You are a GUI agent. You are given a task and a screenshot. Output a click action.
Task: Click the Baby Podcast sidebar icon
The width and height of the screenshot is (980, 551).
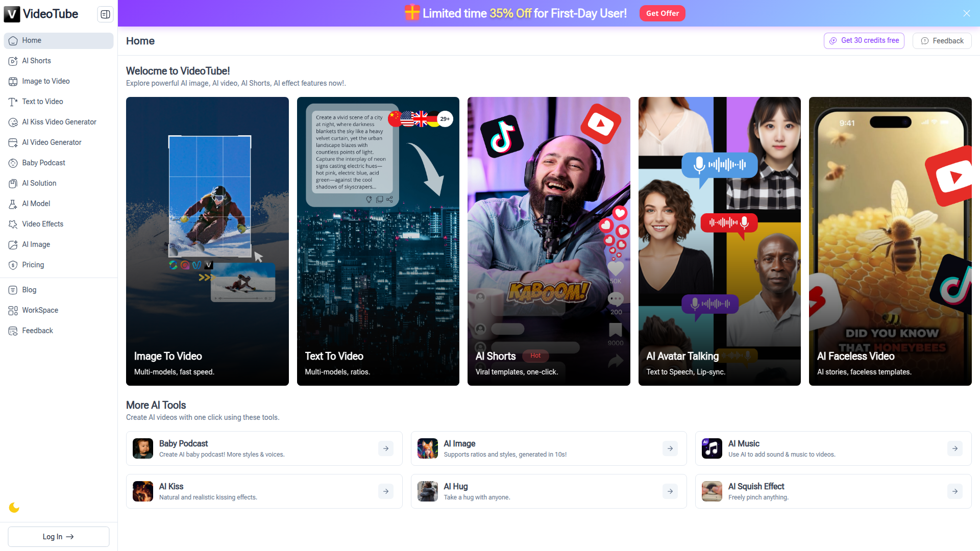tap(13, 163)
